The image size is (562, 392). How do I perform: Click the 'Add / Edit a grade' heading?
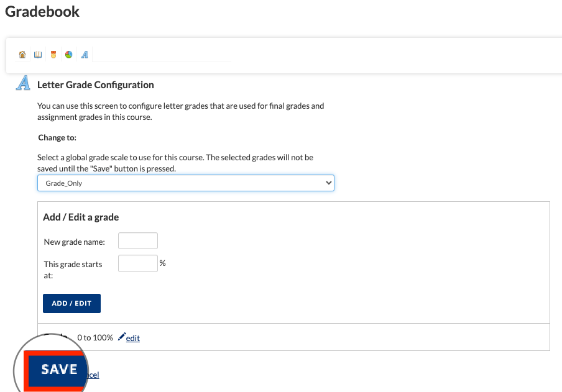(x=81, y=217)
